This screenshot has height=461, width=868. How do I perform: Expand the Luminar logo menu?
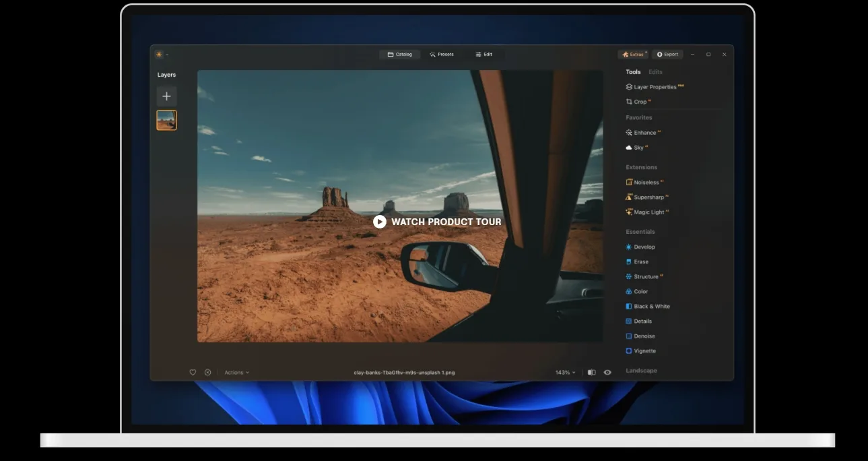161,55
